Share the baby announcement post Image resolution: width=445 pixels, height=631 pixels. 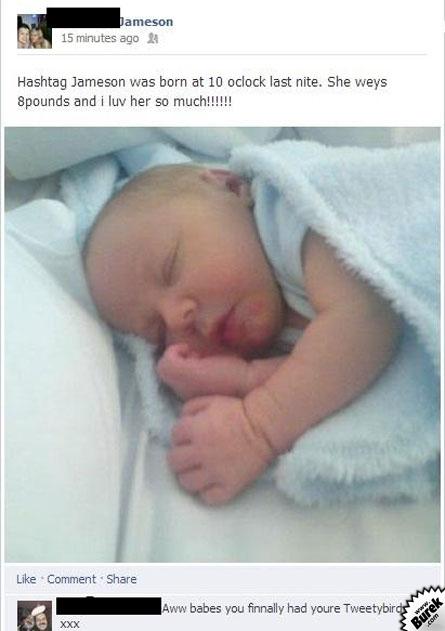click(121, 579)
